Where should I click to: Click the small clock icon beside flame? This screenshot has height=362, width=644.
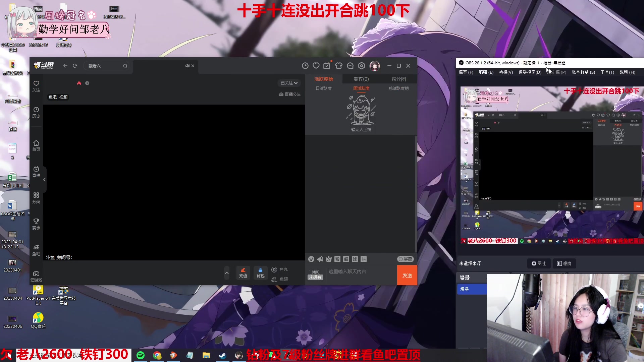[87, 83]
